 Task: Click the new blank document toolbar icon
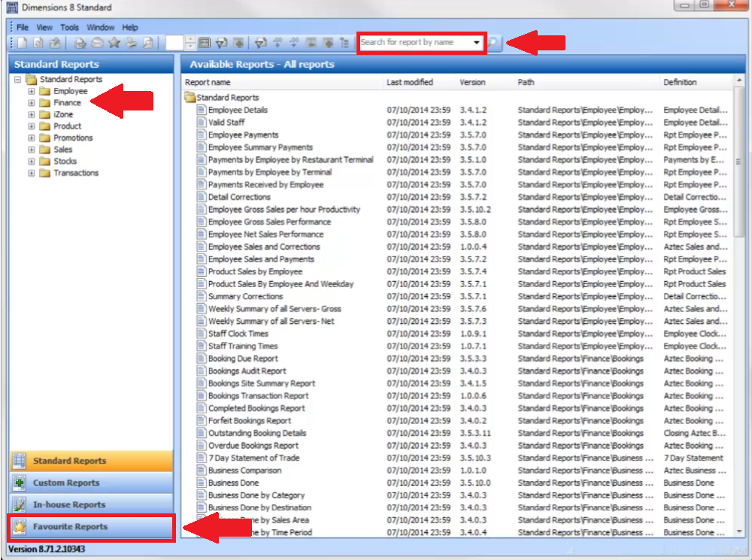(22, 43)
